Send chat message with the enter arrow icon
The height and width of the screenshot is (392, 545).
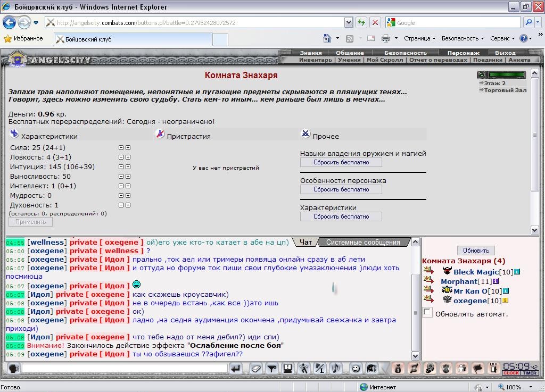236,369
